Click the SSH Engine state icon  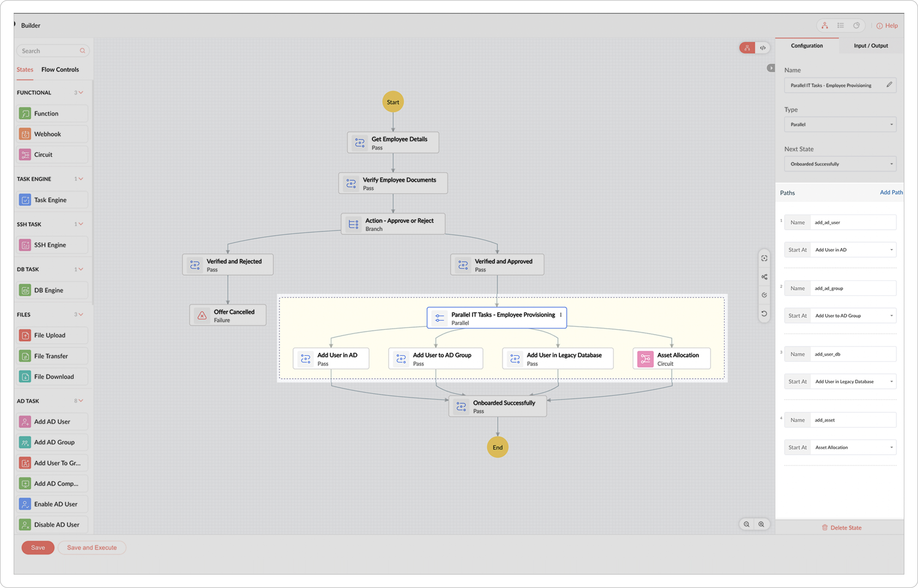25,245
